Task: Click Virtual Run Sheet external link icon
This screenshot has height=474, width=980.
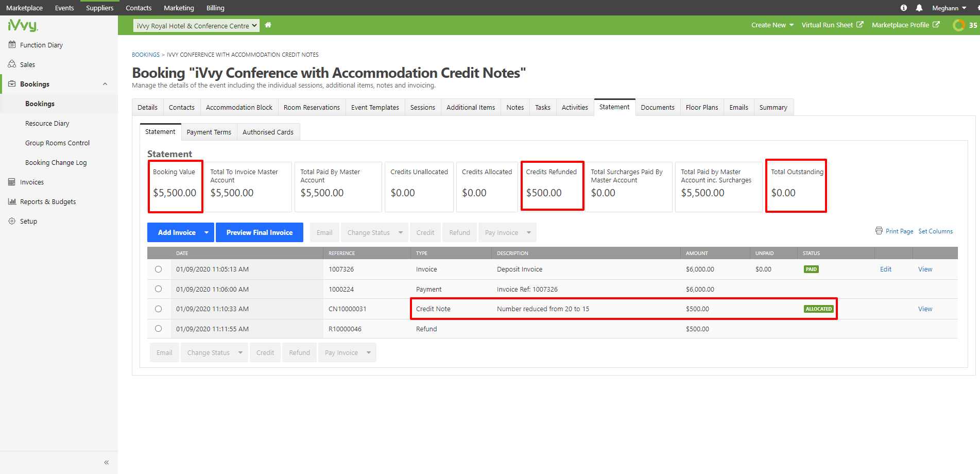Action: (x=859, y=25)
